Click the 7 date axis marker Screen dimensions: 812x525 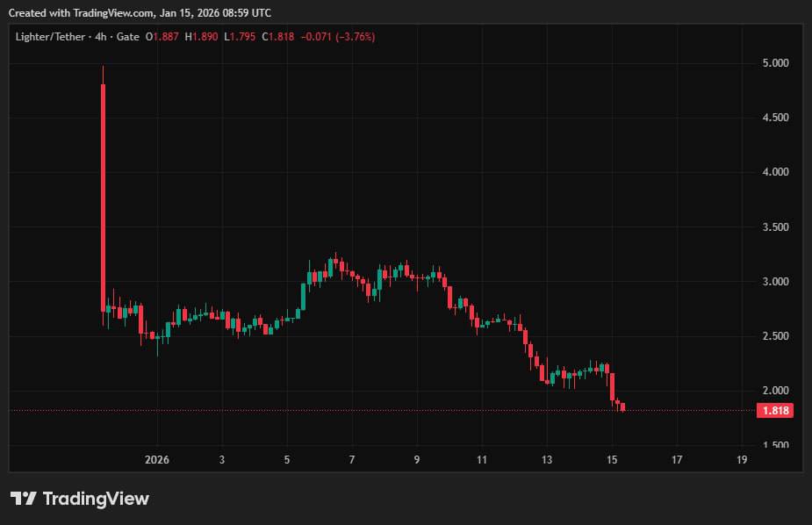point(352,459)
